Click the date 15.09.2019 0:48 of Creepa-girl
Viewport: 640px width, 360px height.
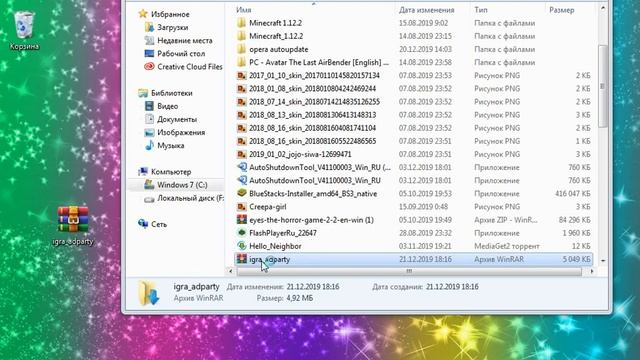click(423, 207)
